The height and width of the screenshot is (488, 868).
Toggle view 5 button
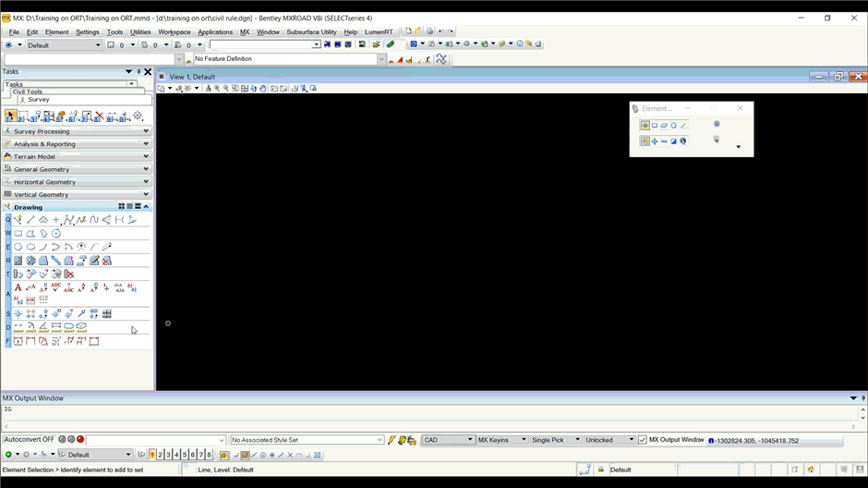[185, 455]
